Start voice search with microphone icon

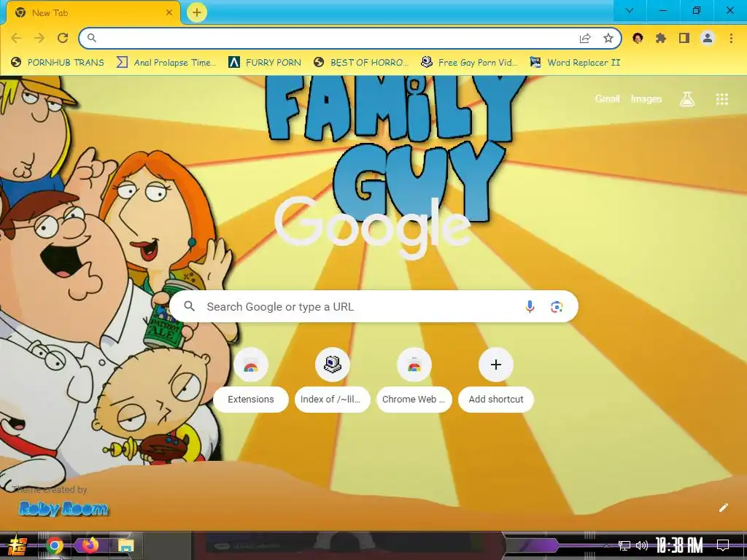pos(530,306)
